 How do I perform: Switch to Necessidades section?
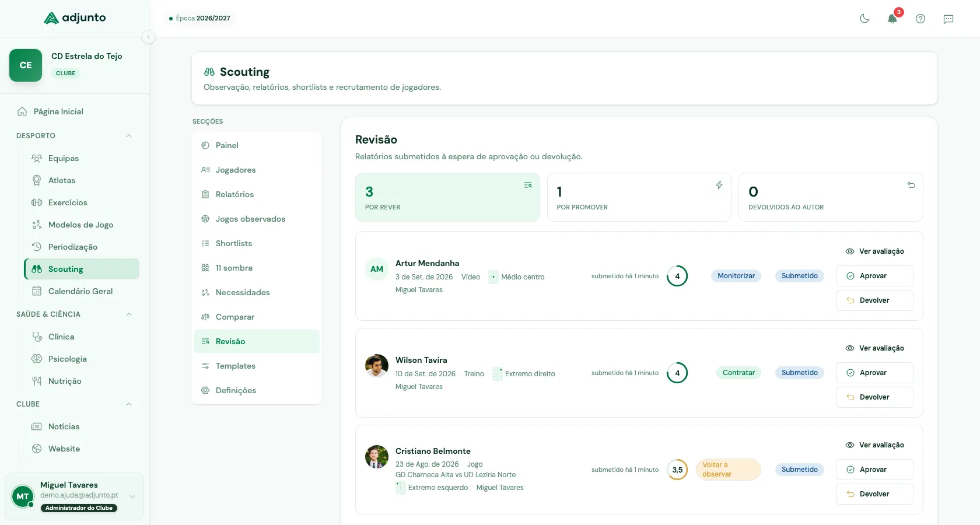point(257,292)
